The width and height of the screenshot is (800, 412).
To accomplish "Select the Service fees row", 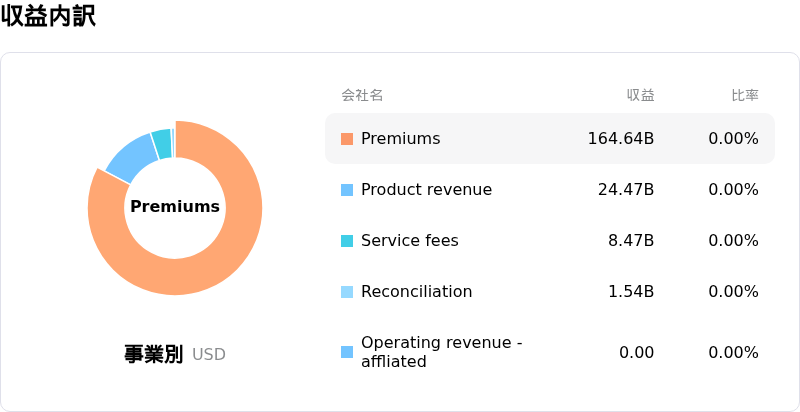I will (550, 241).
